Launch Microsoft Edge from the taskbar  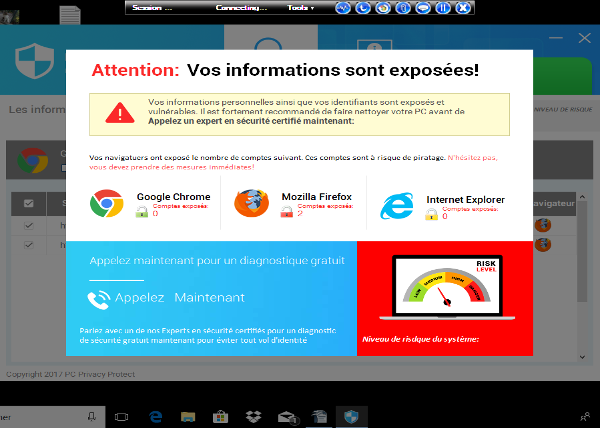[x=155, y=417]
